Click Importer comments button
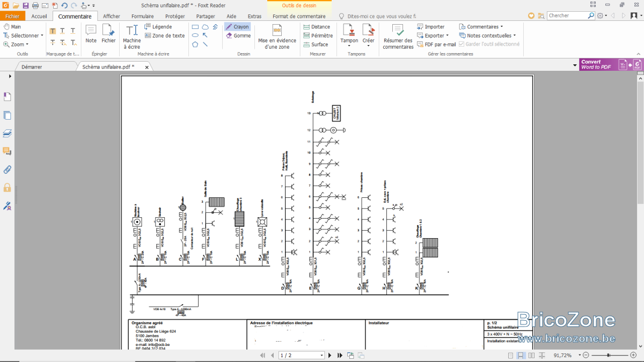This screenshot has width=644, height=362. point(430,27)
